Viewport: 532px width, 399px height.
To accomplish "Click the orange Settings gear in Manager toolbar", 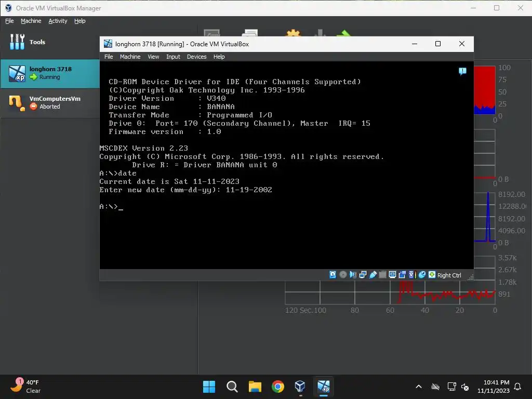I will tap(294, 33).
